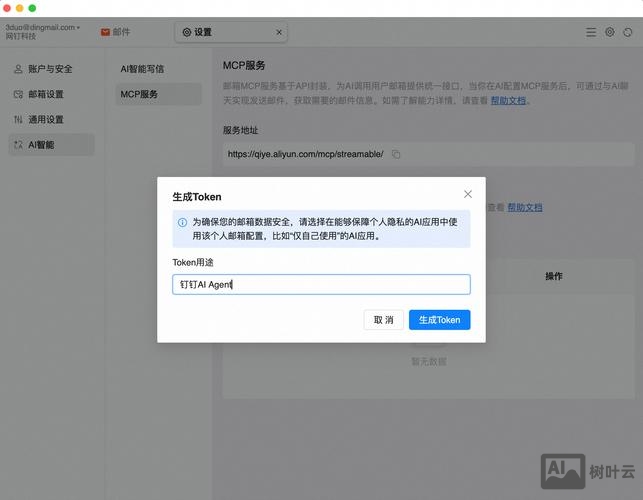The height and width of the screenshot is (500, 643).
Task: Close the 生成Token dialog with X
Action: tap(468, 194)
